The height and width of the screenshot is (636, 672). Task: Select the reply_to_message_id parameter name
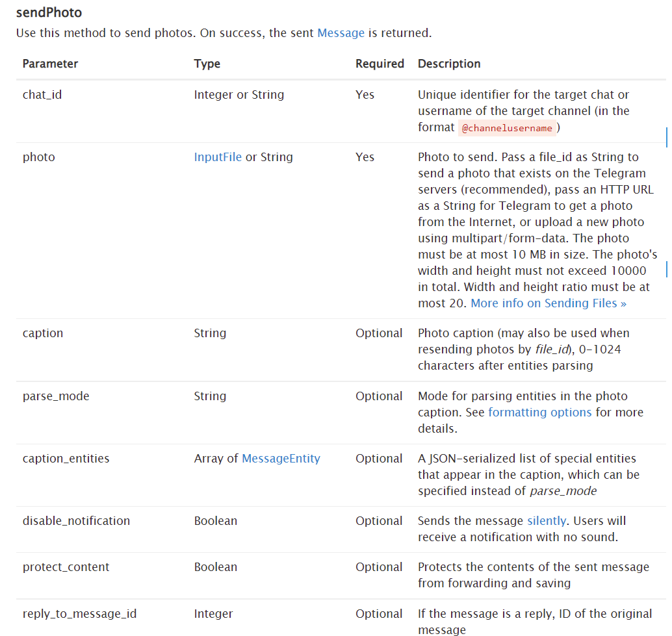pos(79,614)
